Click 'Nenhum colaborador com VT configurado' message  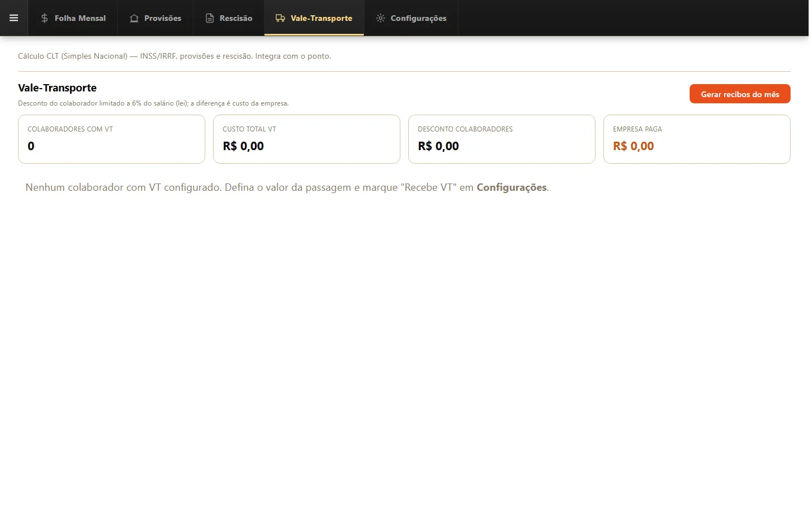tap(287, 187)
